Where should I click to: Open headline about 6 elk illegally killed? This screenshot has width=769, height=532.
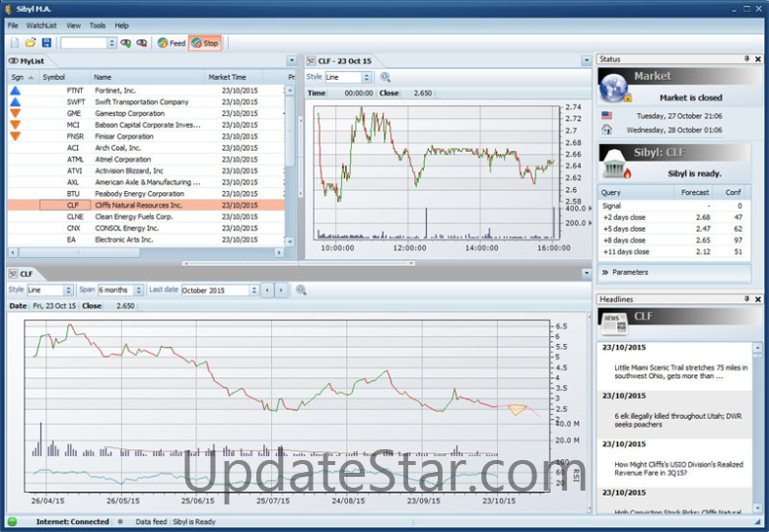677,421
